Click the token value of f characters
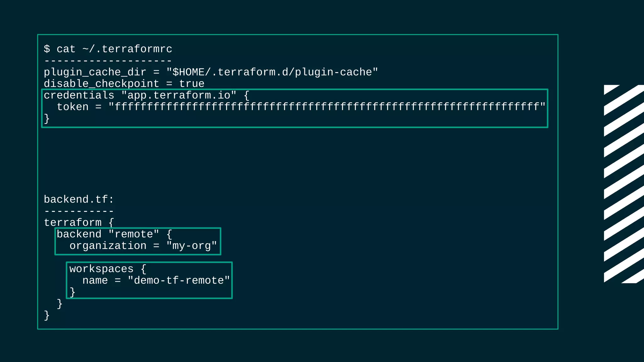Screen dimensions: 644x362 point(327,107)
